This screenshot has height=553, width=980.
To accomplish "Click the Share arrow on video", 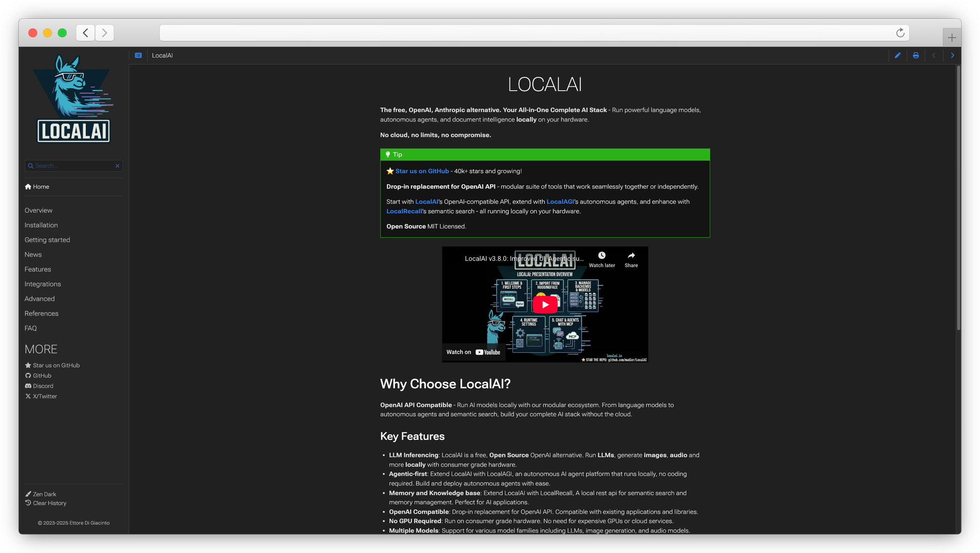I will [631, 255].
